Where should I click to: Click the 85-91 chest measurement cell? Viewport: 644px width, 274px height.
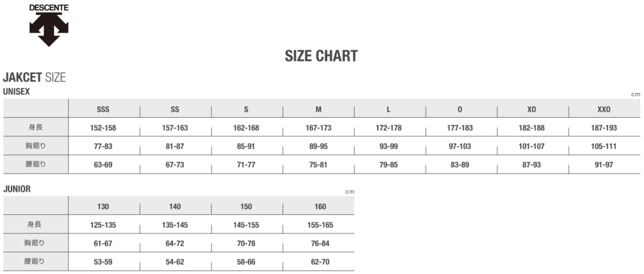pos(247,146)
